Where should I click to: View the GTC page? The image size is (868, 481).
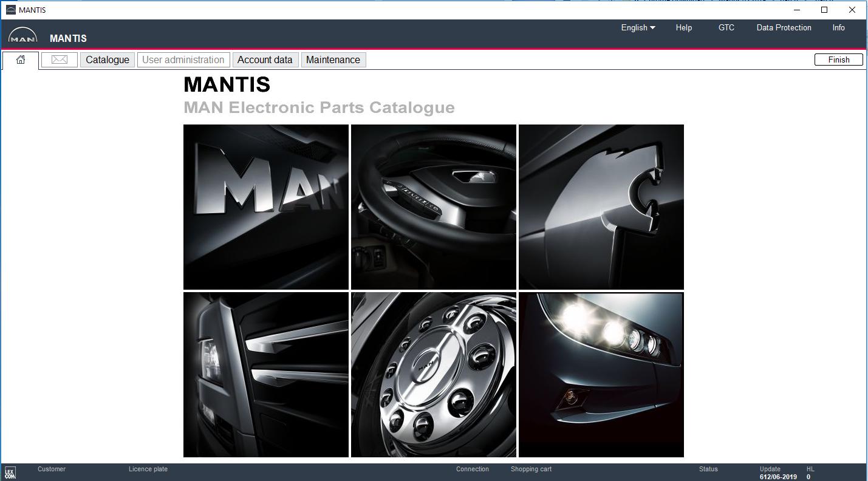click(726, 27)
